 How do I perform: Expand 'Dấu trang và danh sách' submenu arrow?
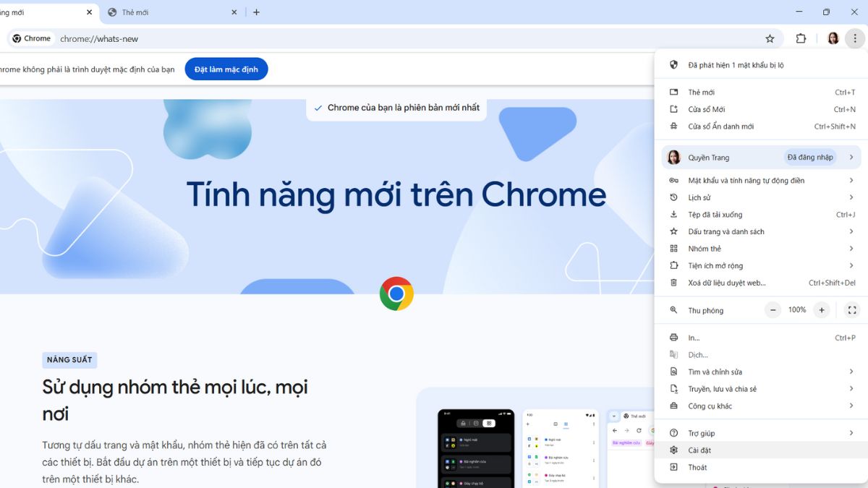coord(851,231)
